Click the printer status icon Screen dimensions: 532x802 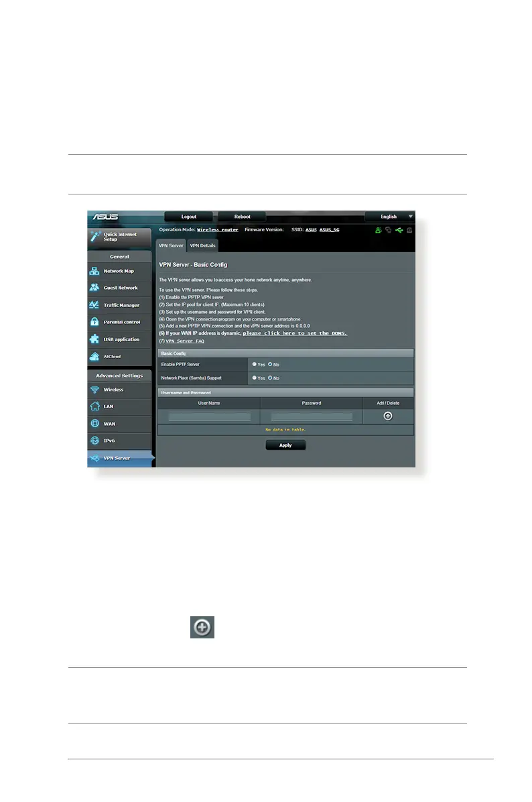click(409, 230)
